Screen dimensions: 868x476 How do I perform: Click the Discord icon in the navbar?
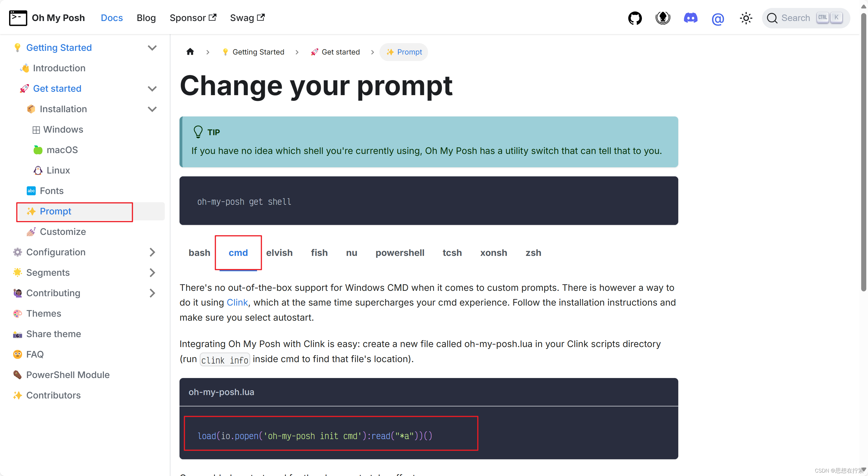click(690, 18)
